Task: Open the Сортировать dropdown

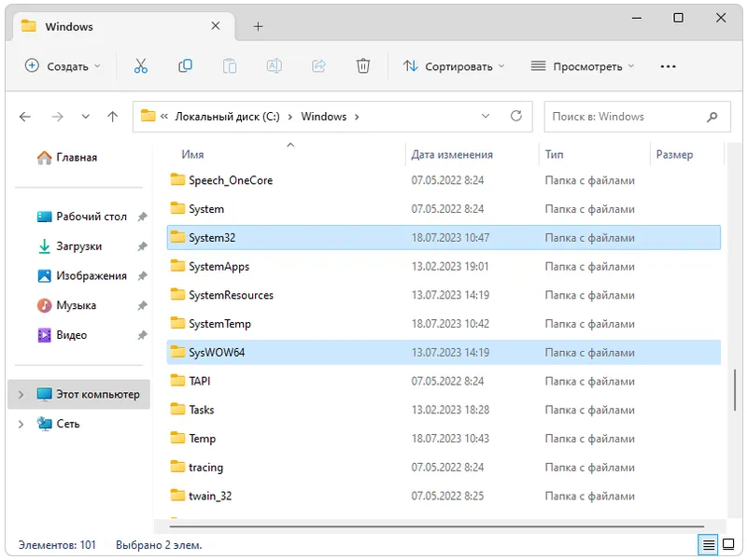Action: click(454, 66)
